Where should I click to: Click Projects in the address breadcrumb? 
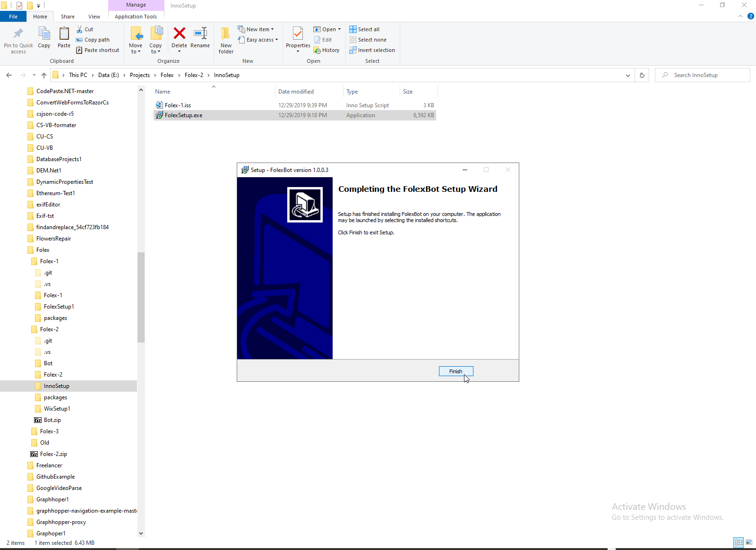coord(140,75)
